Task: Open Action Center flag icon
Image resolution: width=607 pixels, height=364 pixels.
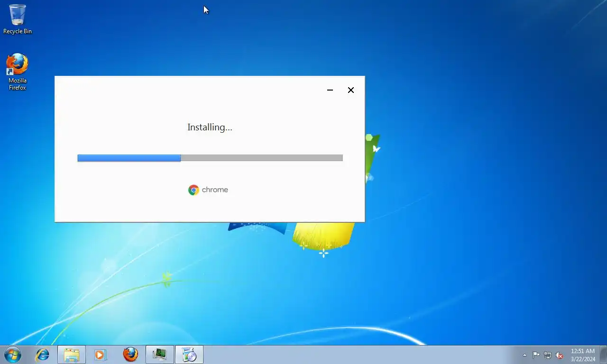Action: click(x=536, y=355)
